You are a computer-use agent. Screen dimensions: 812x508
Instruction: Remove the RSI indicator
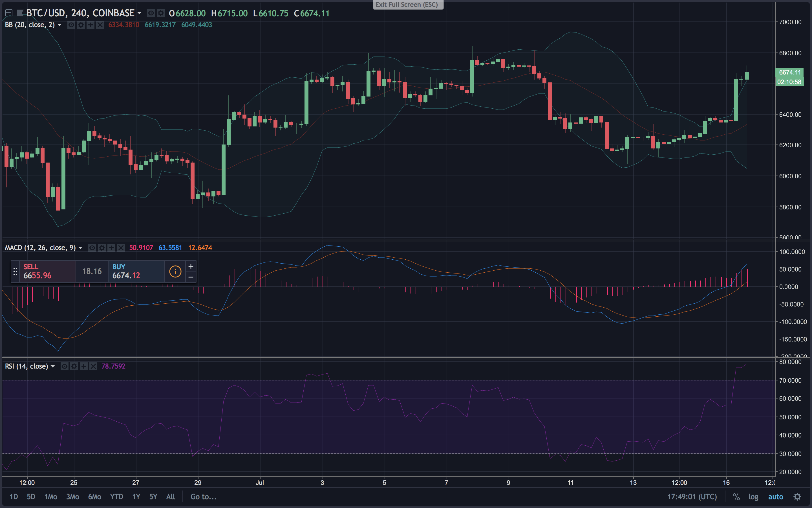coord(93,366)
